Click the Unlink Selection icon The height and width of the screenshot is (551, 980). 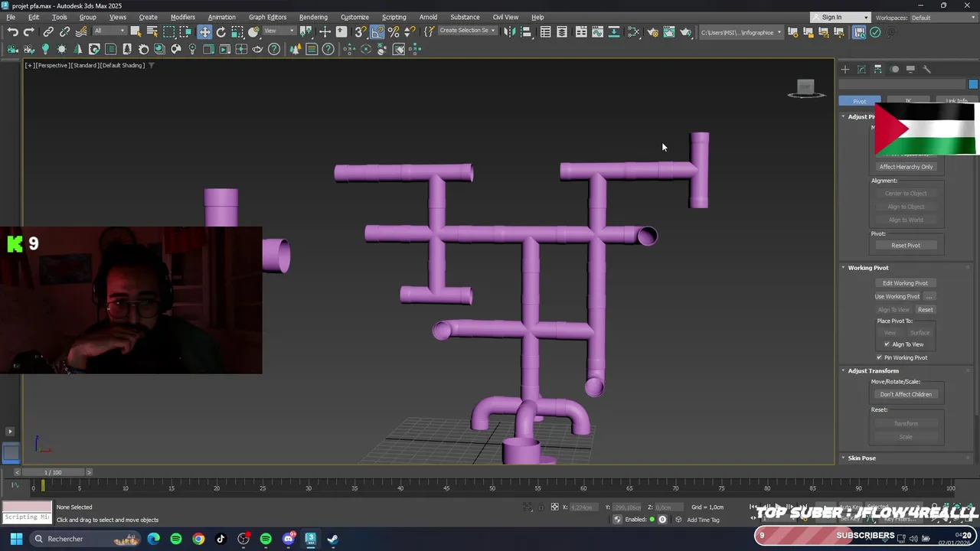(x=64, y=32)
